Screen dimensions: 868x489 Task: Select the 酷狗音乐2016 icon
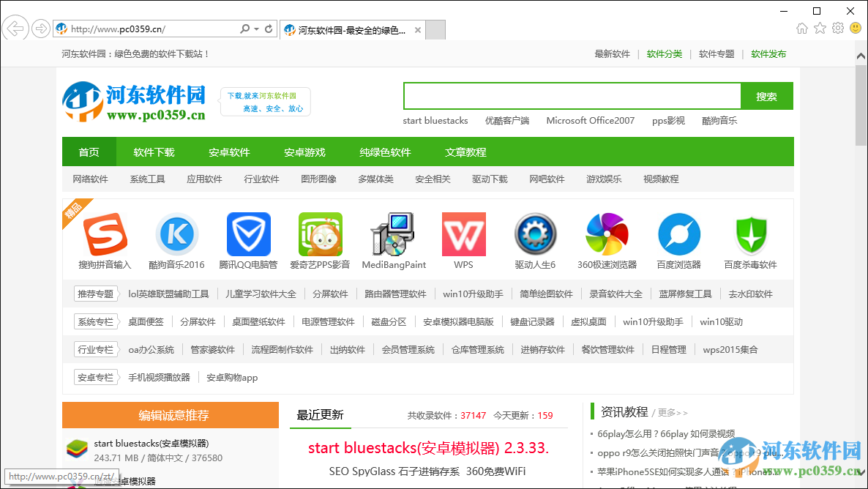tap(176, 233)
